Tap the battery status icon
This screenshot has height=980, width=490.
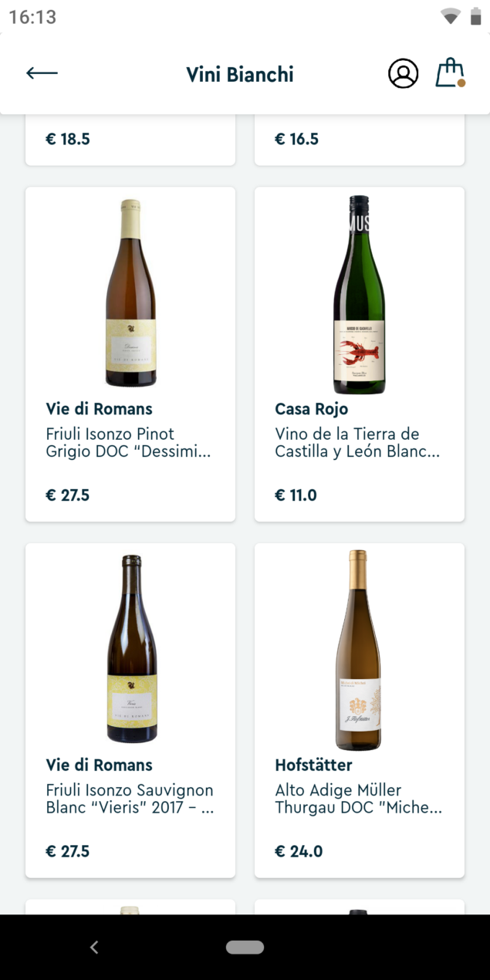tap(475, 16)
